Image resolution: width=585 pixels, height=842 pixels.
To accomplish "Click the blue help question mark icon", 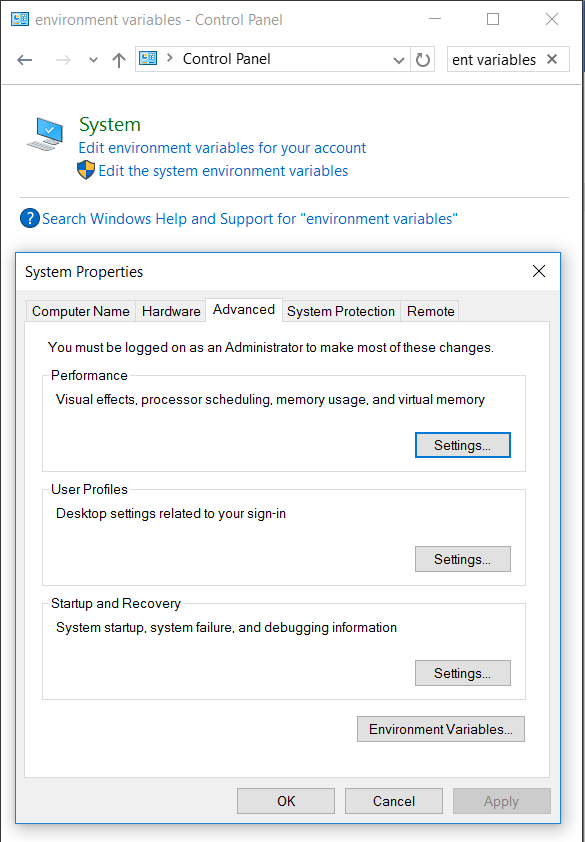I will tap(30, 219).
